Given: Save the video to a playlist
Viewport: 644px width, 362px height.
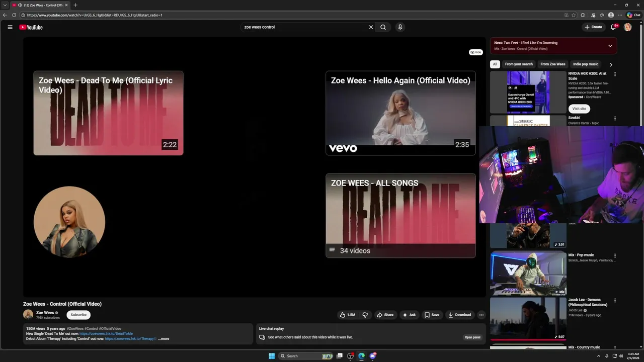Looking at the screenshot, I should click(432, 315).
